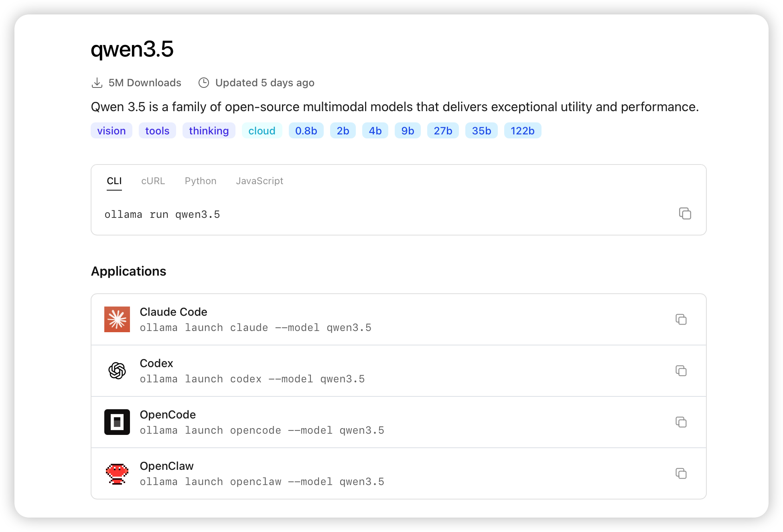Choose the cloud tag
The width and height of the screenshot is (783, 532).
[262, 131]
